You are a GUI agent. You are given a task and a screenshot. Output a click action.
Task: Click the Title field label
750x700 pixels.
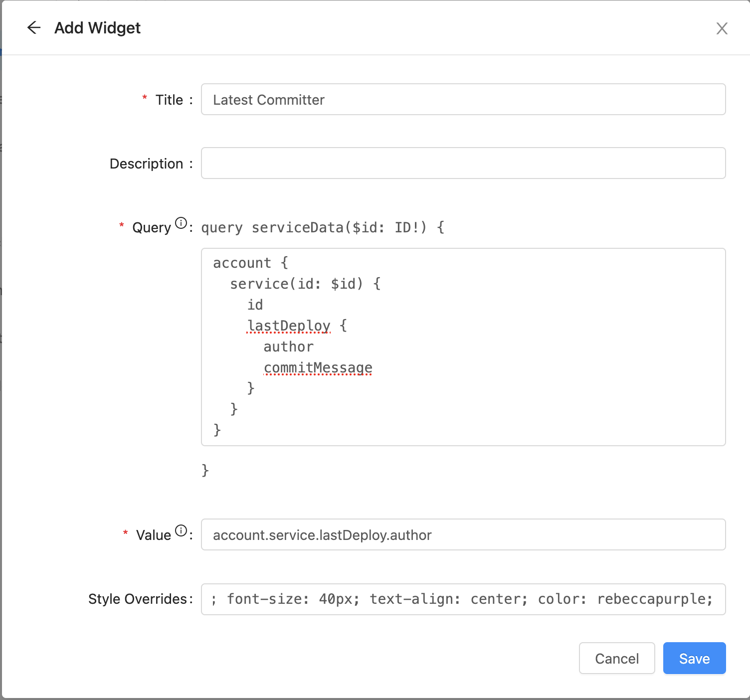169,100
